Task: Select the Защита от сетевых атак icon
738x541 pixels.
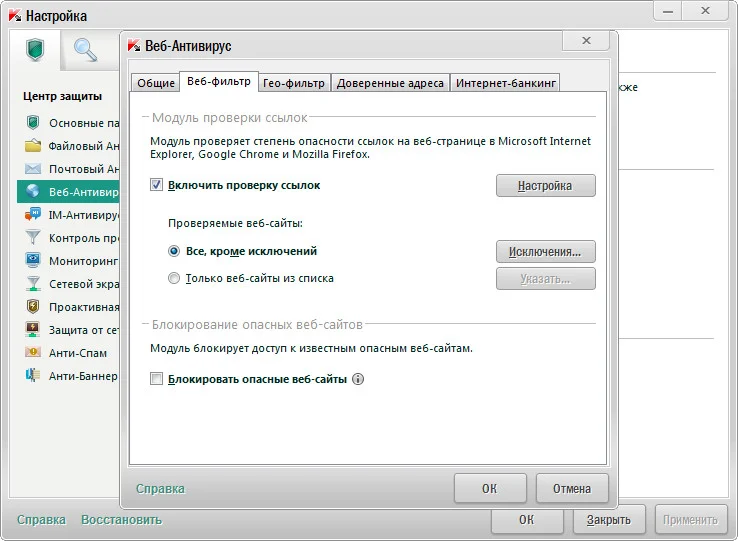Action: pos(32,330)
